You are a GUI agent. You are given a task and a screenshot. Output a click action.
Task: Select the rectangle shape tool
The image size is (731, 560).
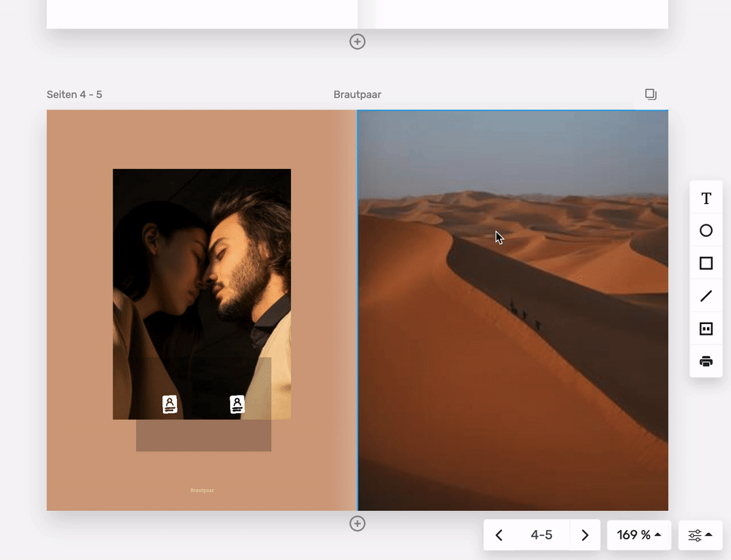pyautogui.click(x=706, y=263)
